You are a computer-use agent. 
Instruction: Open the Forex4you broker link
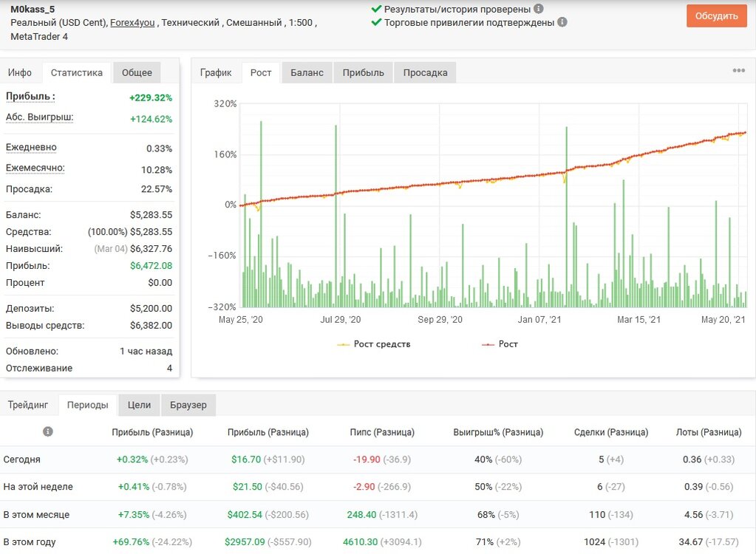[x=132, y=23]
